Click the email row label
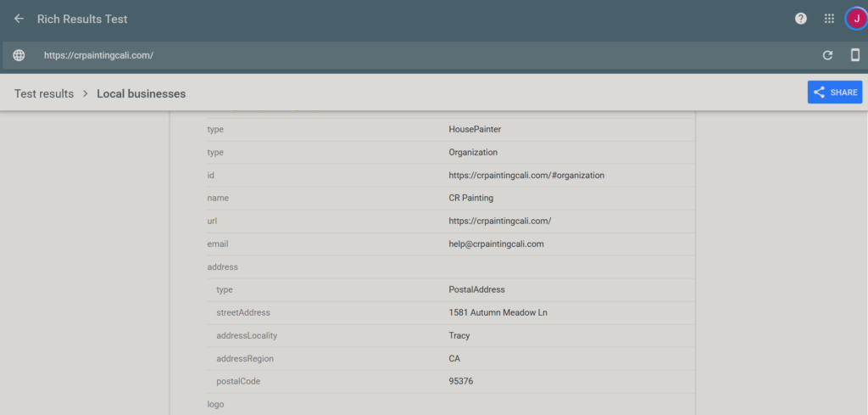This screenshot has height=415, width=868. coord(218,244)
